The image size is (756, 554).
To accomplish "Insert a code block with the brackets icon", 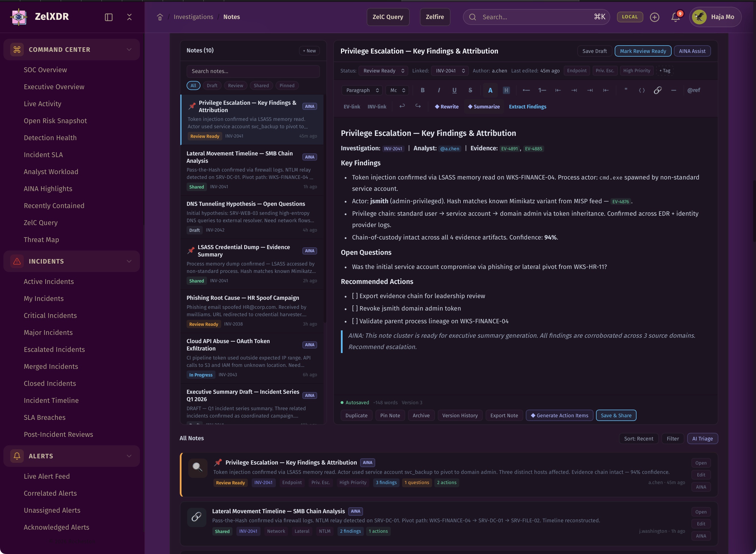I will pyautogui.click(x=642, y=90).
